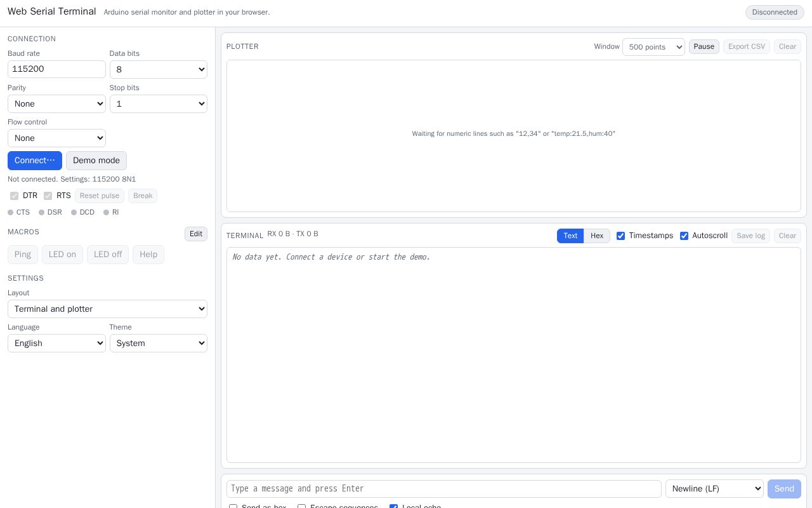Image resolution: width=812 pixels, height=508 pixels.
Task: Click the blue Connect button
Action: (35, 161)
